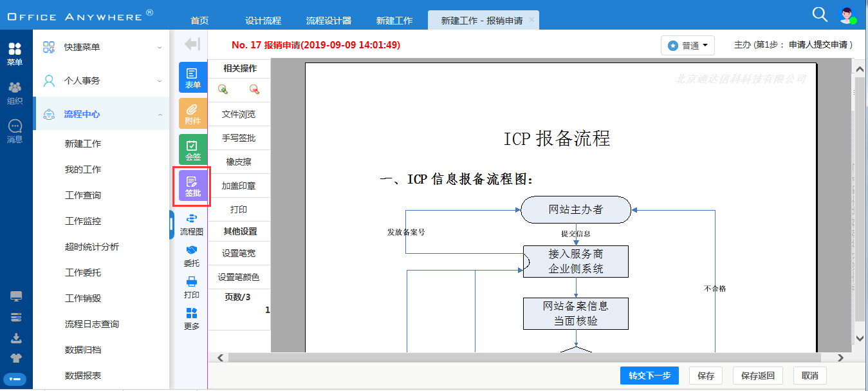Expand the 快捷菜单 section
The width and height of the screenshot is (868, 391).
(x=101, y=47)
